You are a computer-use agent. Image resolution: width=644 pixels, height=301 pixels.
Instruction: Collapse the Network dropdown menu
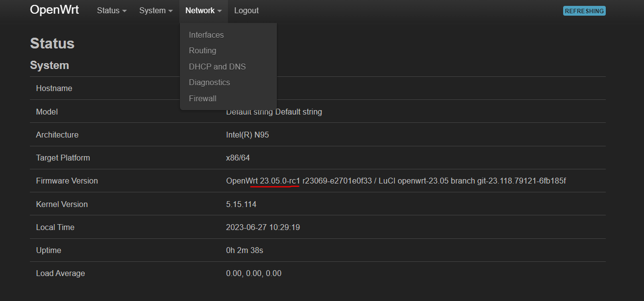203,10
